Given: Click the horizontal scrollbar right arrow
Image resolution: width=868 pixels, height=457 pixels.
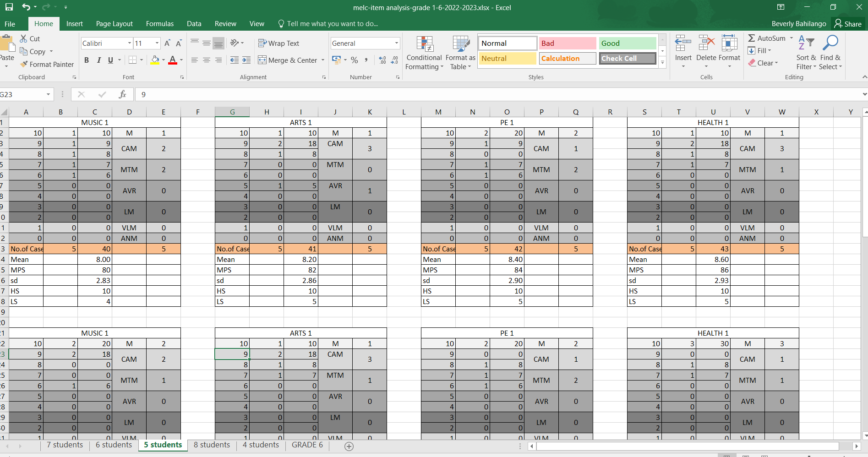Looking at the screenshot, I should (x=856, y=446).
